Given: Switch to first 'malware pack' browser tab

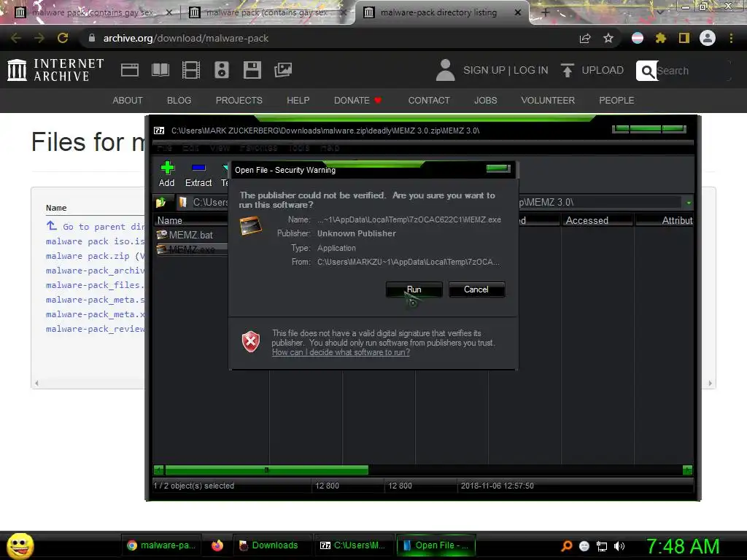Looking at the screenshot, I should click(93, 13).
